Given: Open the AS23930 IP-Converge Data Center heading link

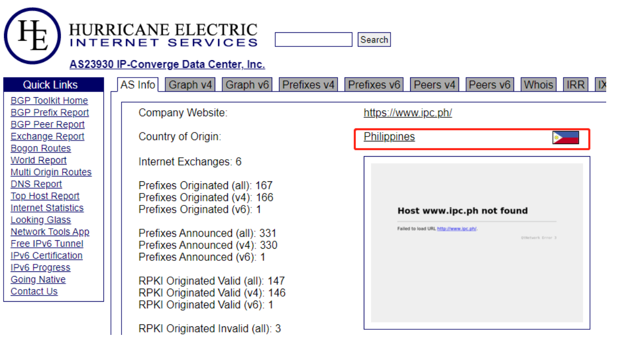Looking at the screenshot, I should (167, 64).
